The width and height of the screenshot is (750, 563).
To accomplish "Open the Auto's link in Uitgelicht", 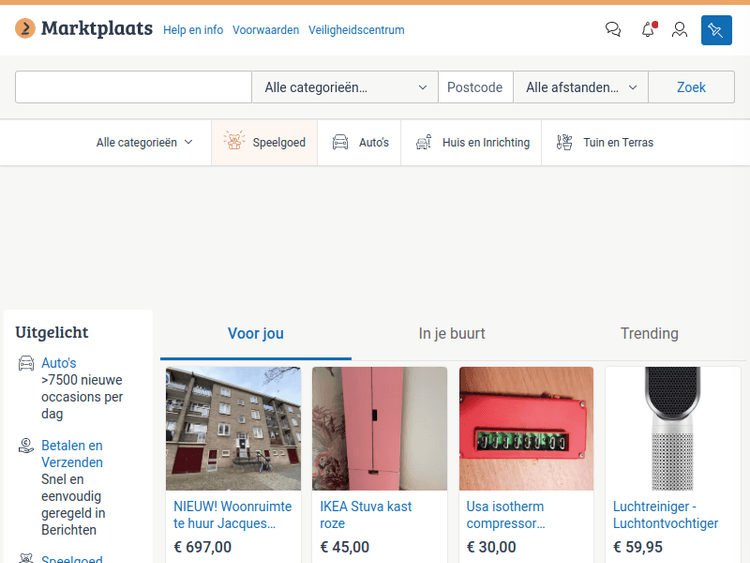I will pos(59,363).
